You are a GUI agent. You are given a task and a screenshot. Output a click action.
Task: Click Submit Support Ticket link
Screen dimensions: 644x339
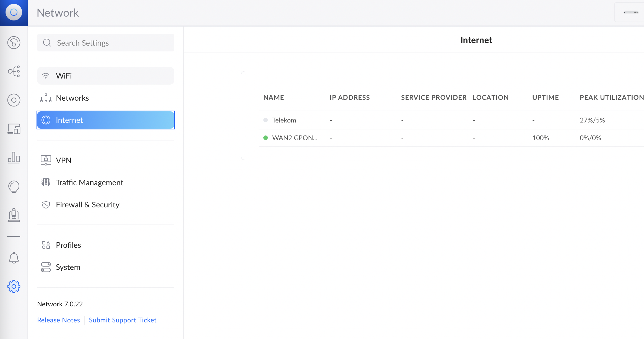pyautogui.click(x=123, y=320)
